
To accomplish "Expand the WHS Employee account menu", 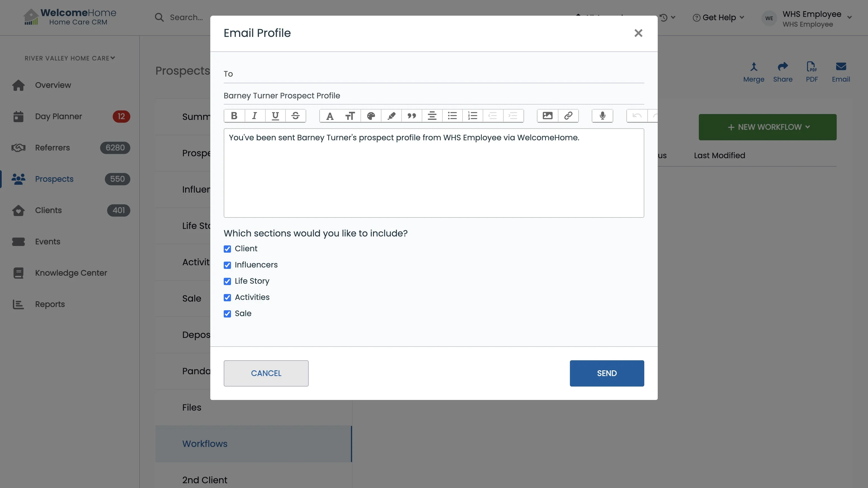I will point(812,19).
